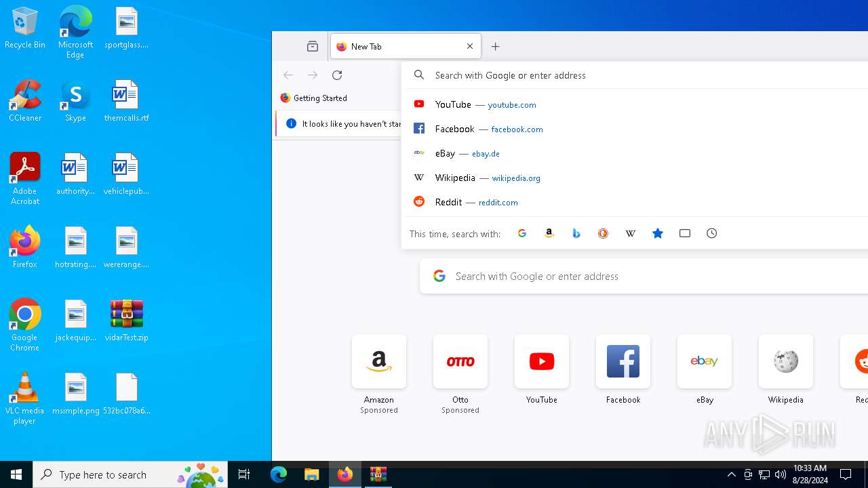
Task: Select Microsoft Edge desktop shortcut
Action: pos(75,33)
